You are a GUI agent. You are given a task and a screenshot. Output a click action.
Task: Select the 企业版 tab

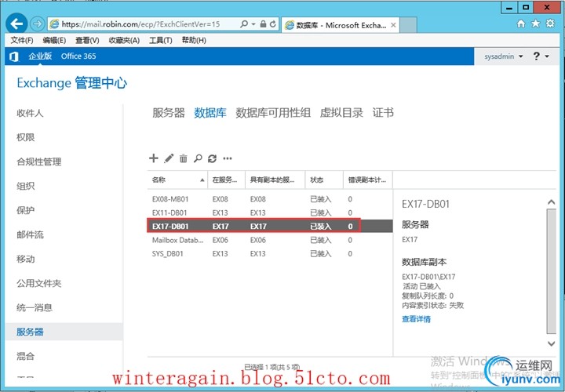coord(40,56)
